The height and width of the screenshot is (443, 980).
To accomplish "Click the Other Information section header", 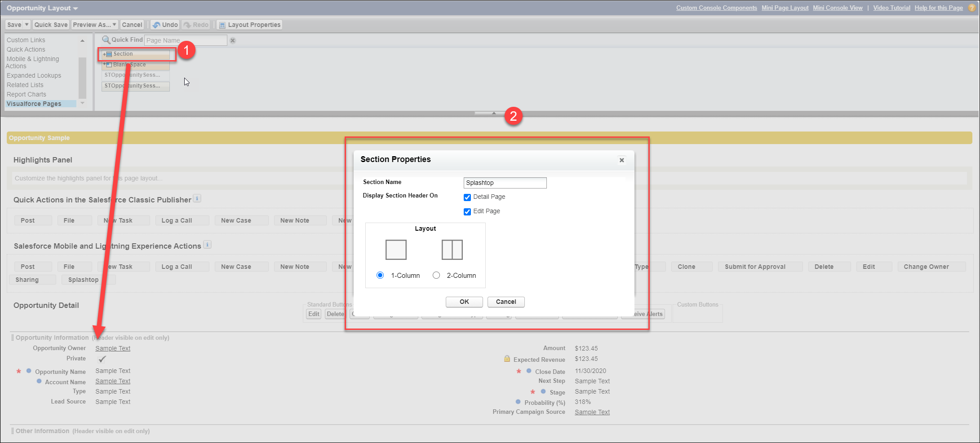I will point(42,431).
